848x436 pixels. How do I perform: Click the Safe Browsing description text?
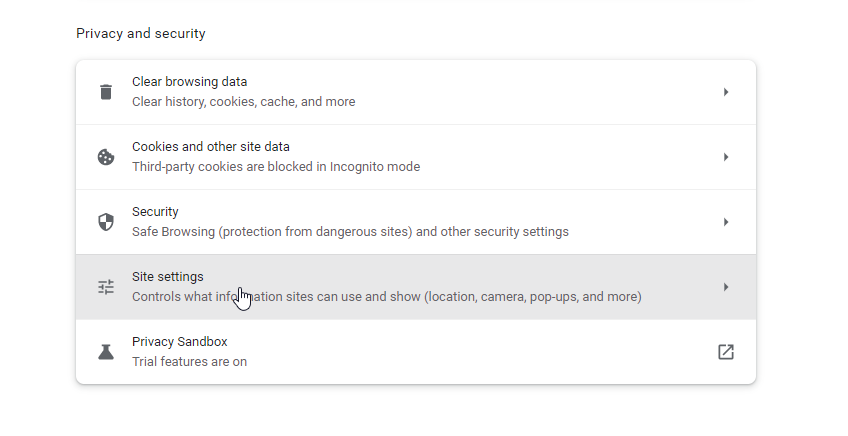coord(350,232)
